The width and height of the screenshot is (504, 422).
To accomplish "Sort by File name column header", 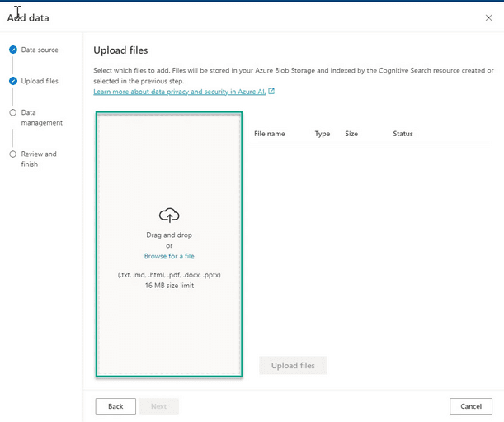I will 270,134.
